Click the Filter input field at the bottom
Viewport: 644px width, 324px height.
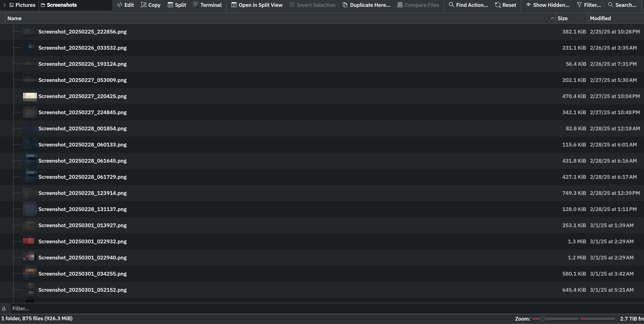[x=124, y=308]
